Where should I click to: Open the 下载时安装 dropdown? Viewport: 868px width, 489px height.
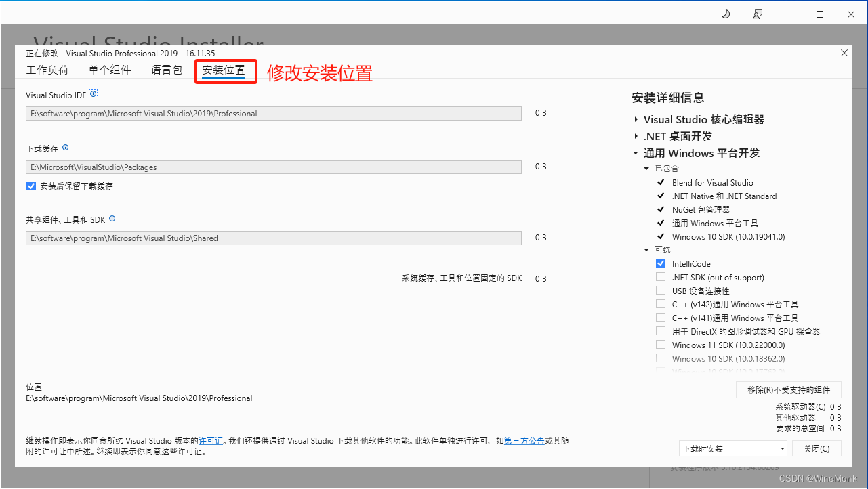pos(733,448)
